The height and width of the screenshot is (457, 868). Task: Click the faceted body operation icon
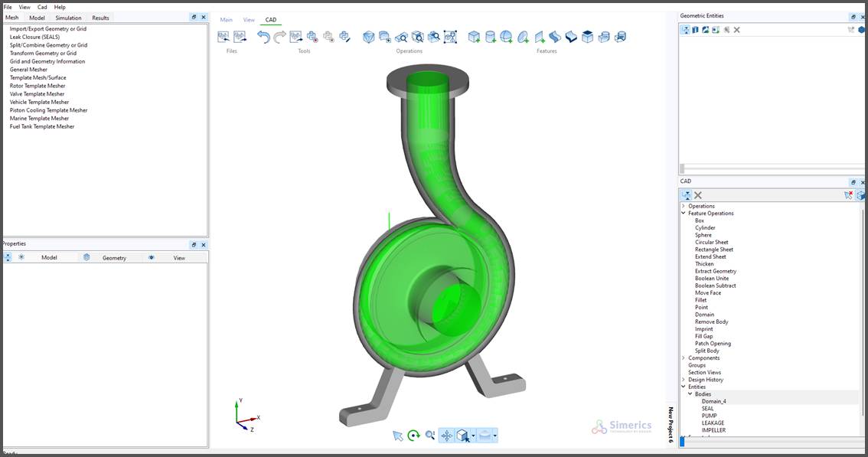click(x=369, y=37)
